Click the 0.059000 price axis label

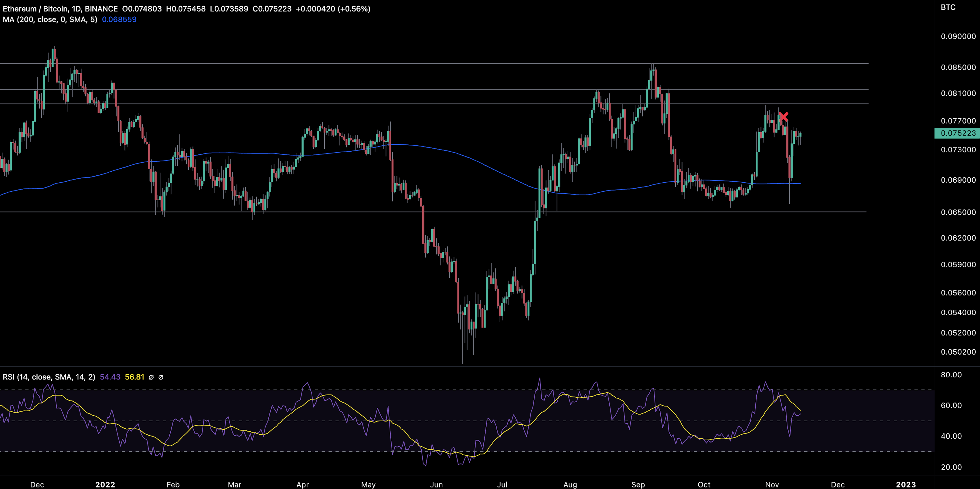pos(958,265)
